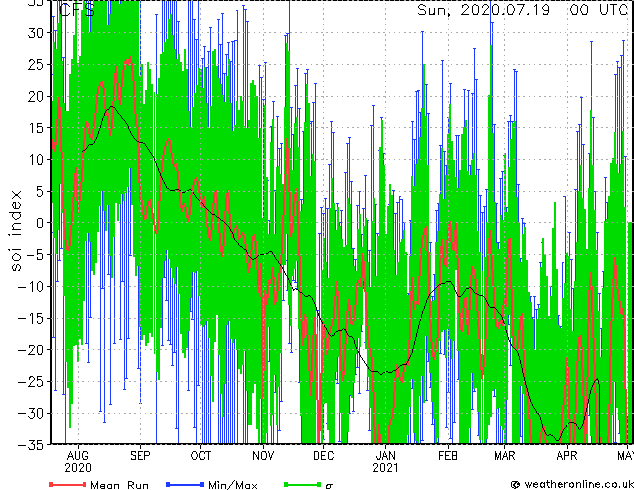Click the red Mean Run legend line
This screenshot has height=490, width=634.
tap(68, 484)
